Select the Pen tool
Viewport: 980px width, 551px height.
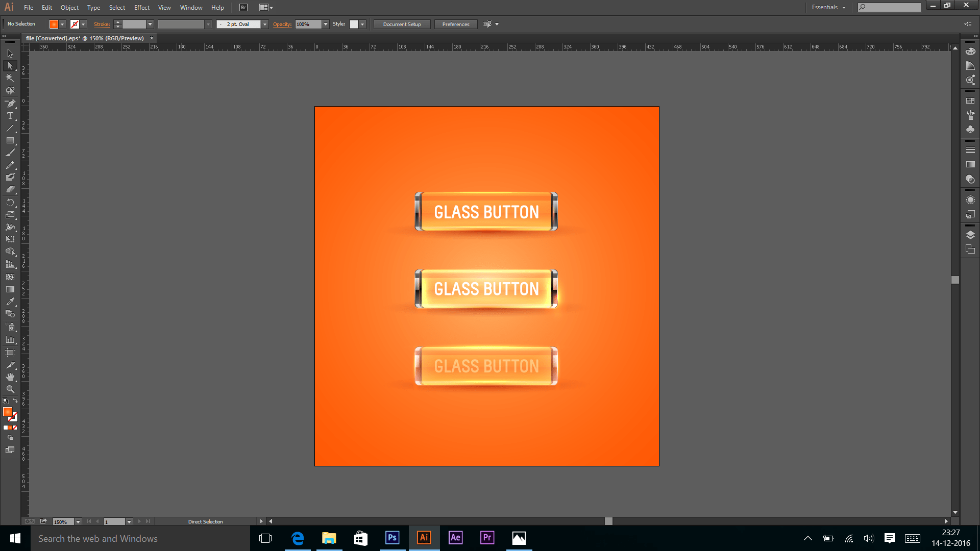10,103
